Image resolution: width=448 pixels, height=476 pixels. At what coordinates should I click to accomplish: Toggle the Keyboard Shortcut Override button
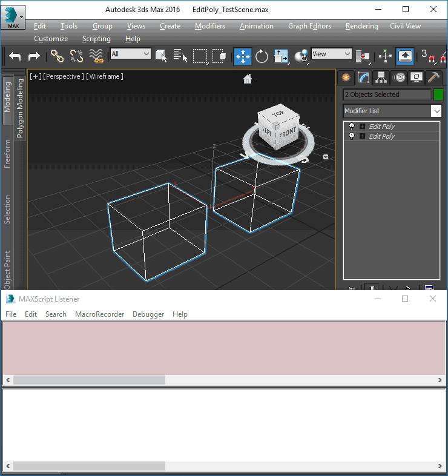pos(405,56)
